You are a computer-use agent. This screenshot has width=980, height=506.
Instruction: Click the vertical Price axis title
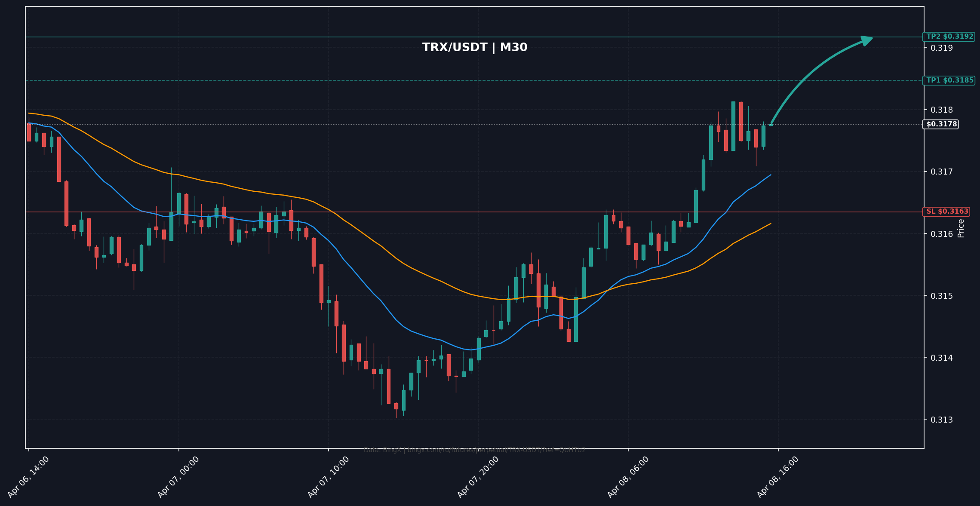[961, 228]
